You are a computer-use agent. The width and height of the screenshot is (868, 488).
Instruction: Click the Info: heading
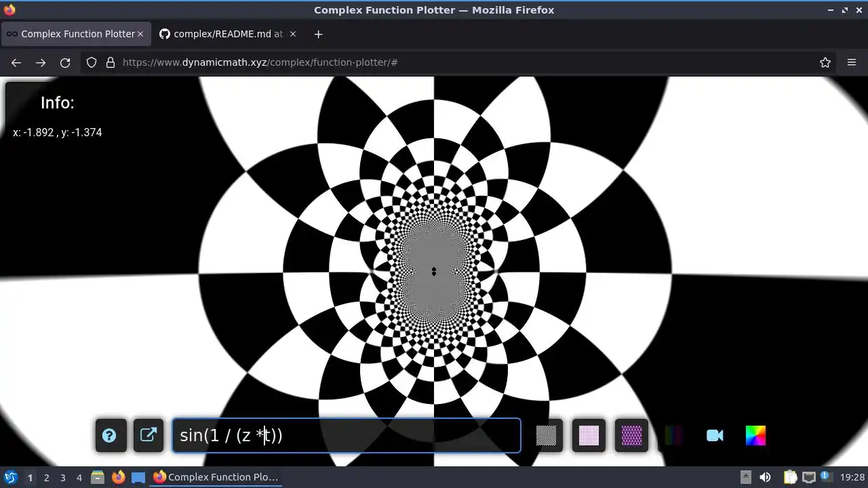tap(58, 103)
